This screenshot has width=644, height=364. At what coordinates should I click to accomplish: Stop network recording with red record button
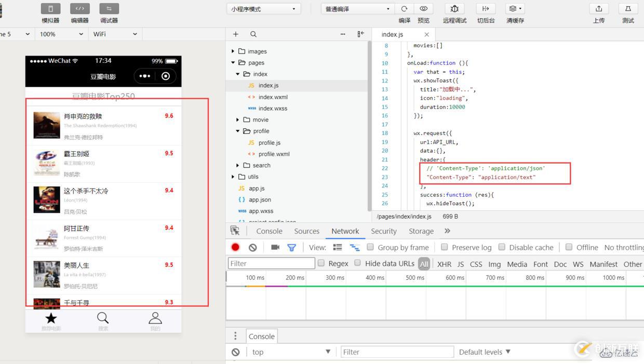pos(235,247)
